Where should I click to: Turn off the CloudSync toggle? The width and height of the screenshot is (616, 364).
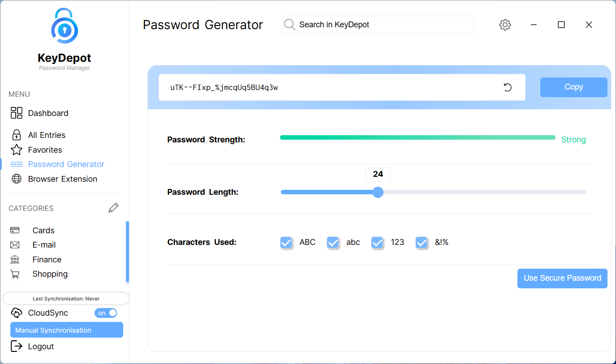point(106,313)
